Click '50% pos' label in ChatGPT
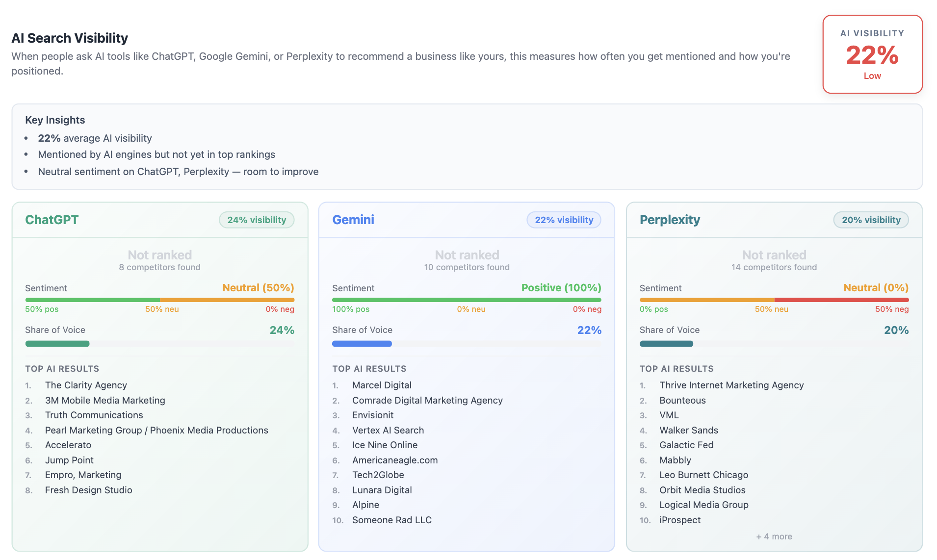This screenshot has height=560, width=937. click(42, 309)
